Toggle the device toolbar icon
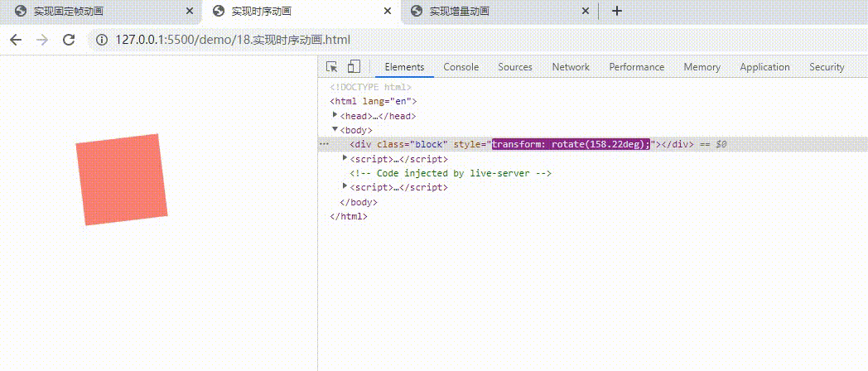The height and width of the screenshot is (371, 868). [354, 67]
